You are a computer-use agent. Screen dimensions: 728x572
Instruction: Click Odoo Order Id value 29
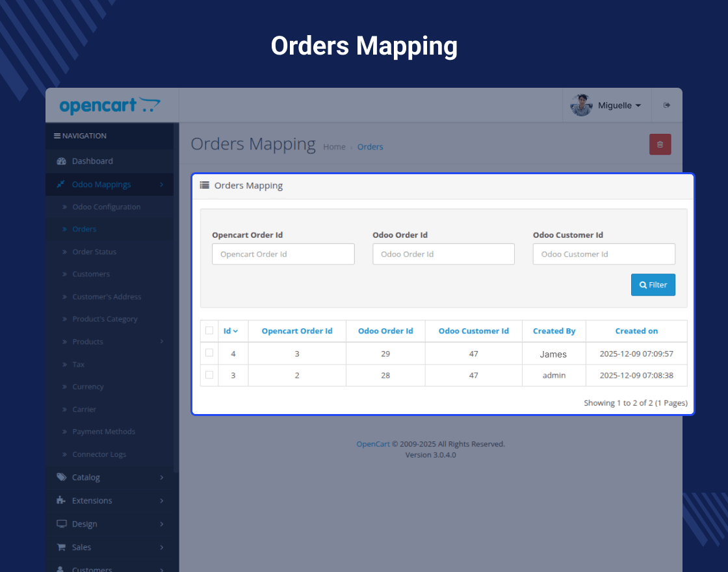click(385, 354)
